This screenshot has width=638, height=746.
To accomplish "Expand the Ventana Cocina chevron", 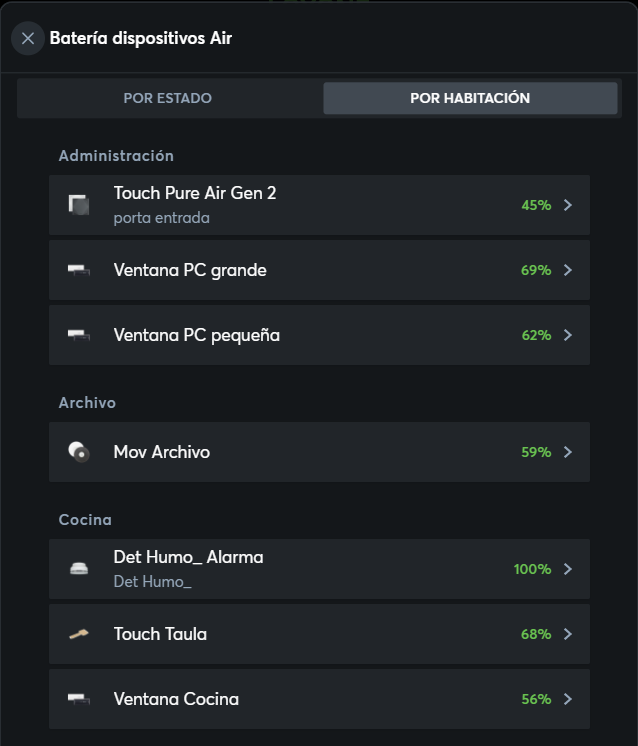I will (x=568, y=699).
